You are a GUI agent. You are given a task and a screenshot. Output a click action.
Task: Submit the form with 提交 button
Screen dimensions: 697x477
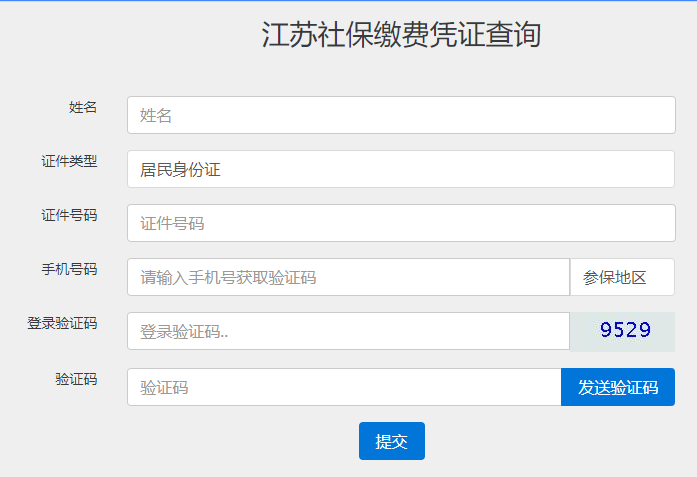click(x=391, y=441)
